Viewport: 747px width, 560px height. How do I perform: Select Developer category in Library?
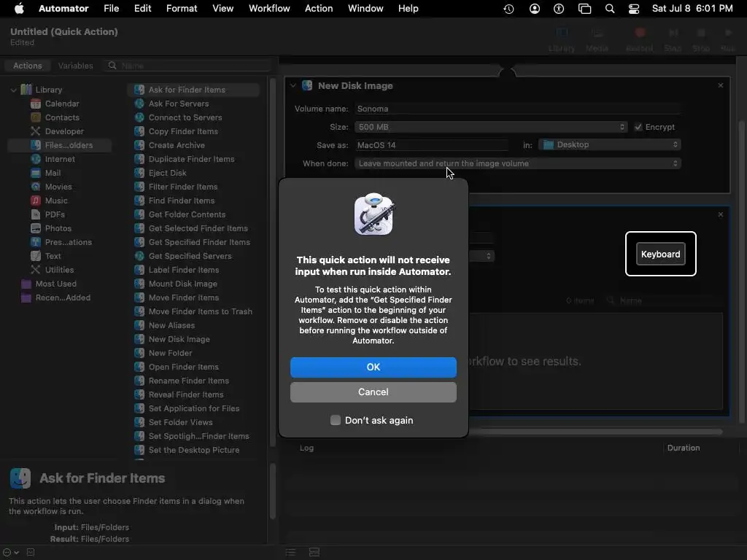pos(64,131)
